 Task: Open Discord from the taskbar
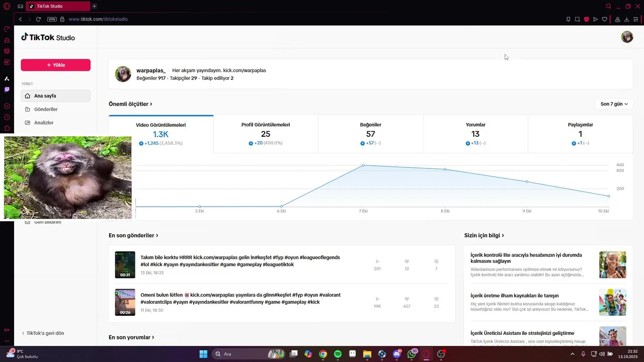[x=397, y=354]
